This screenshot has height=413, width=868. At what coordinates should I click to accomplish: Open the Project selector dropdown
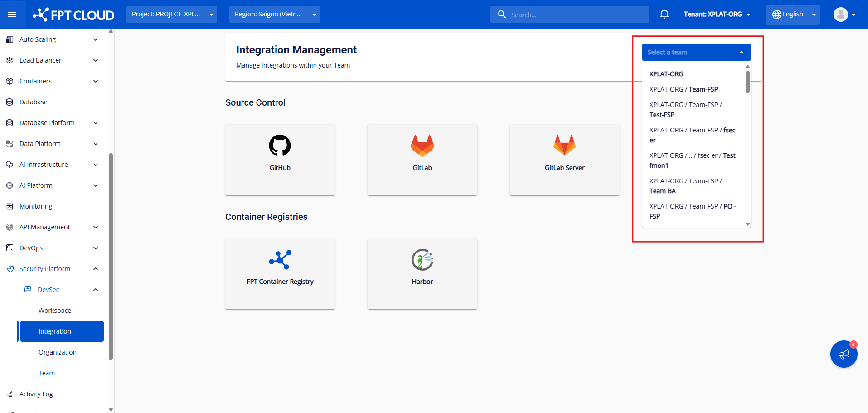pyautogui.click(x=171, y=15)
